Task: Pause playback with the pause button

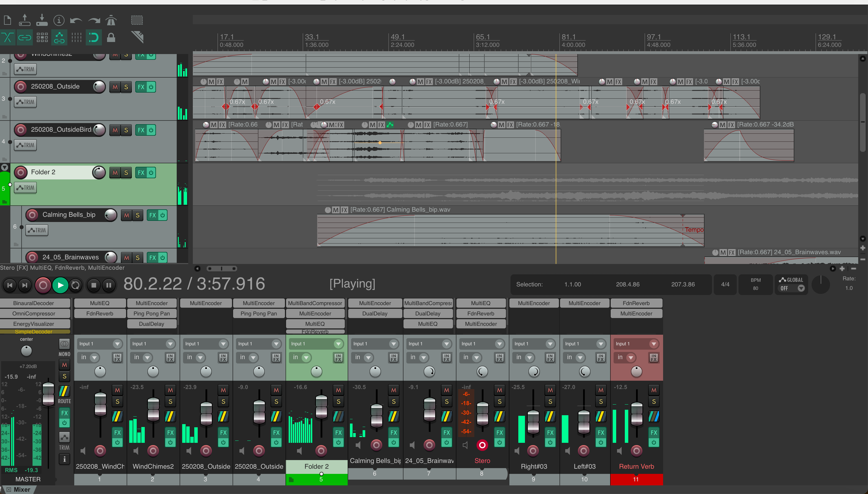Action: 109,285
